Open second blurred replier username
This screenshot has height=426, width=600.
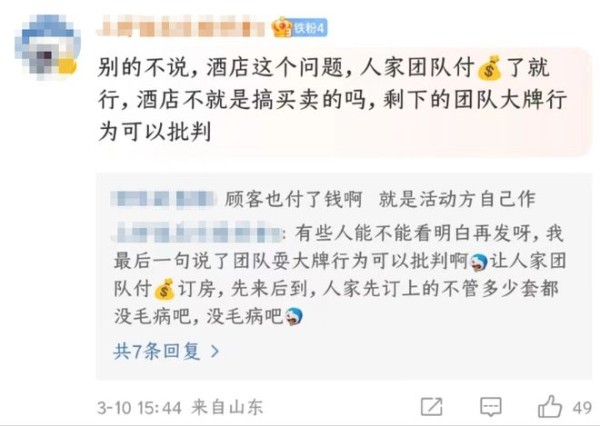[x=197, y=232]
